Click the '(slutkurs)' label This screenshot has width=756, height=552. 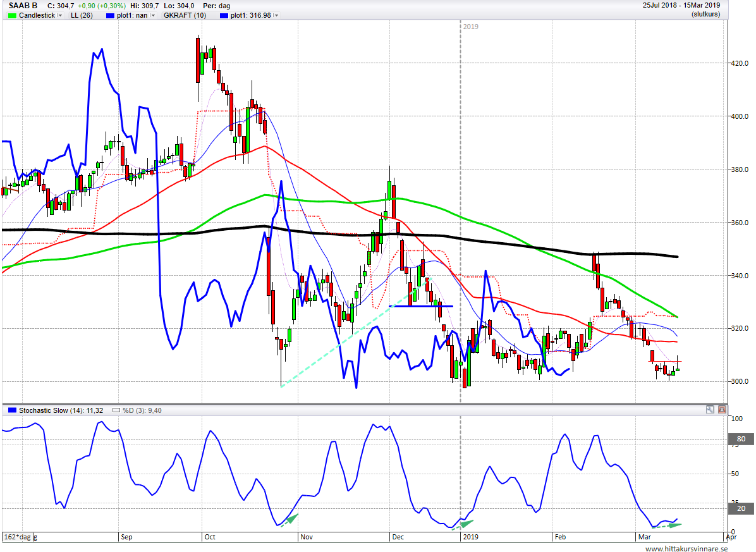706,15
